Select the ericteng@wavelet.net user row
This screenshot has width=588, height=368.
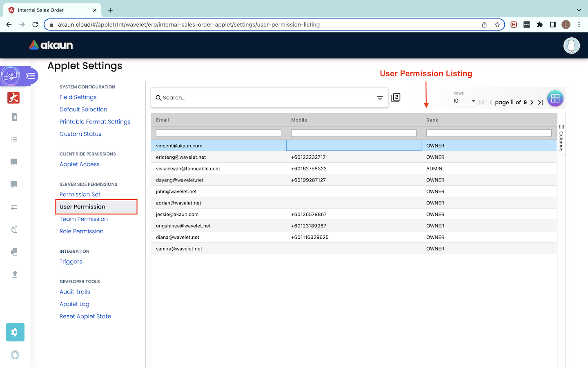pos(181,157)
